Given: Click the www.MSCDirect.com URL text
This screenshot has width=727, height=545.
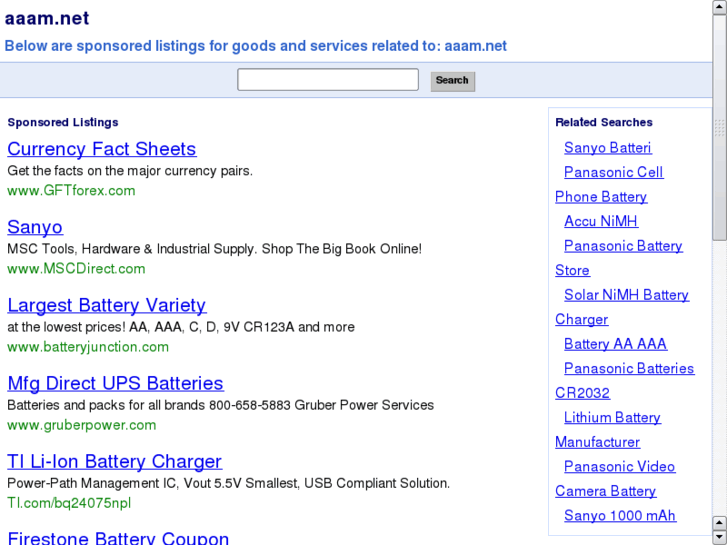Looking at the screenshot, I should coord(77,269).
